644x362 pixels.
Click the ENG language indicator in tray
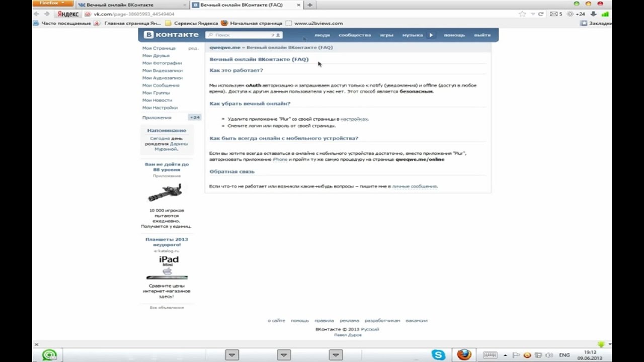point(564,355)
